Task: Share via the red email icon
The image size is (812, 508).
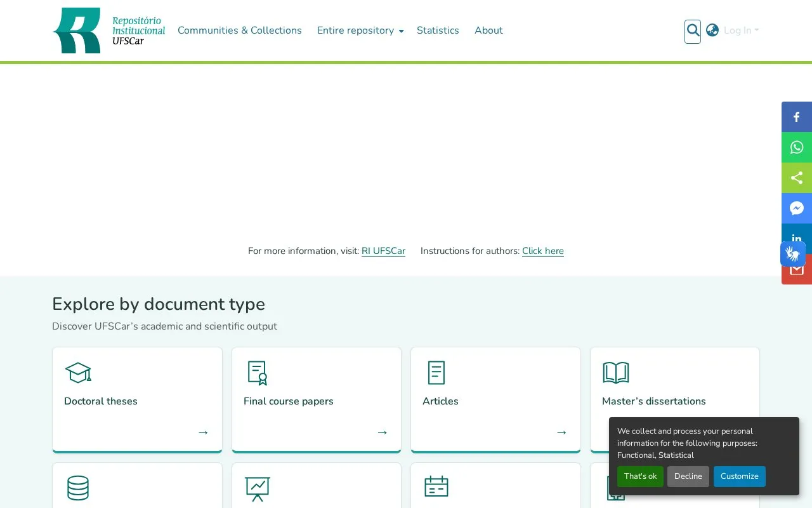Action: tap(797, 273)
